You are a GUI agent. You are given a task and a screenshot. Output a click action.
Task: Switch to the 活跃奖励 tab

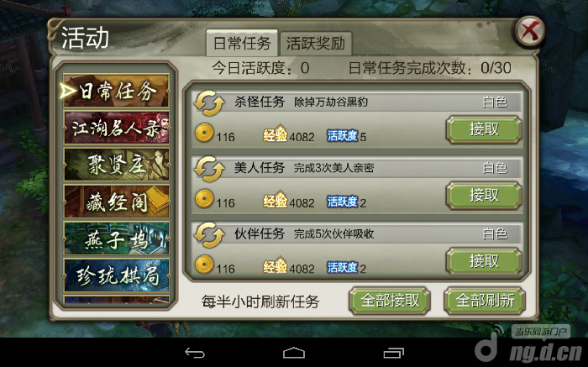pyautogui.click(x=316, y=44)
